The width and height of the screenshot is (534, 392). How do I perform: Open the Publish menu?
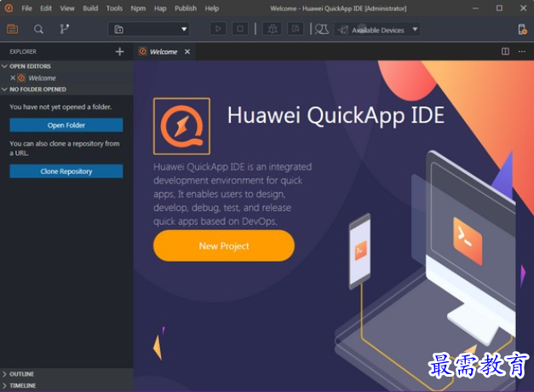pos(186,9)
